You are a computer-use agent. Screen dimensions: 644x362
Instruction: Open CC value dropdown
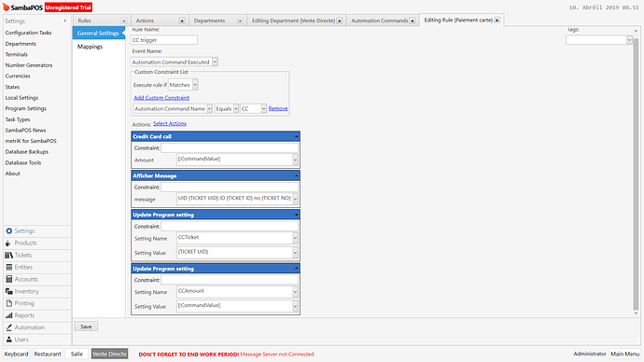[x=264, y=109]
